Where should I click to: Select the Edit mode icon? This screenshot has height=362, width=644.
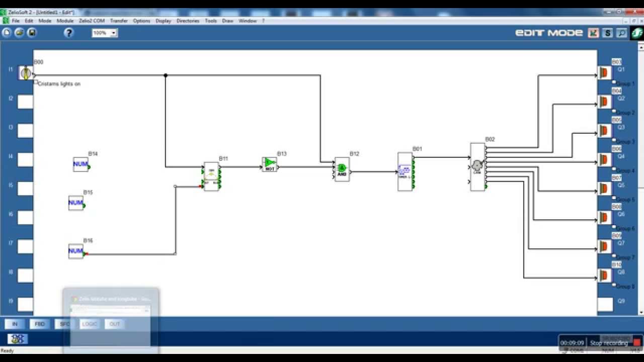pyautogui.click(x=593, y=33)
